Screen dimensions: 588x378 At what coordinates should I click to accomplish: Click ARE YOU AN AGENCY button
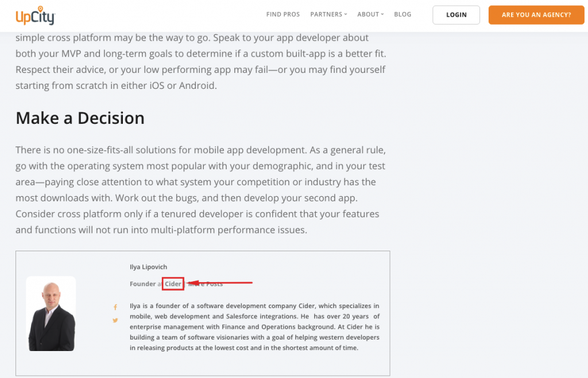(x=536, y=15)
